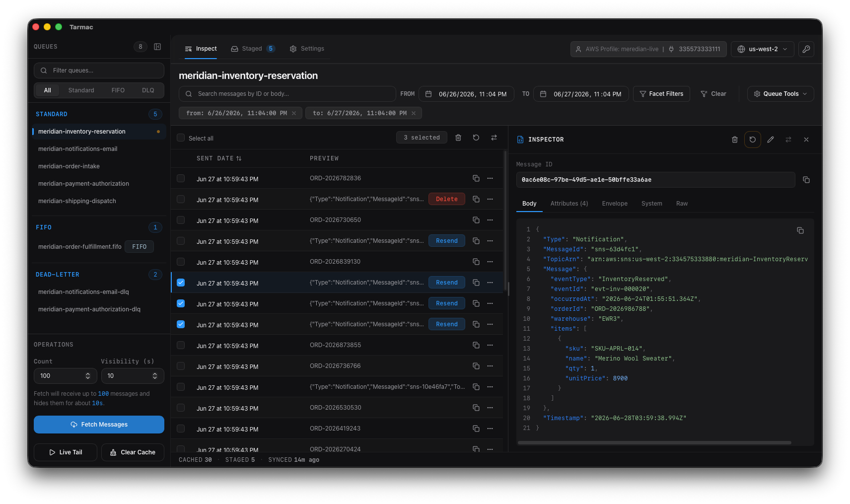The width and height of the screenshot is (850, 504).
Task: Switch to the Inspect tab
Action: (x=201, y=49)
